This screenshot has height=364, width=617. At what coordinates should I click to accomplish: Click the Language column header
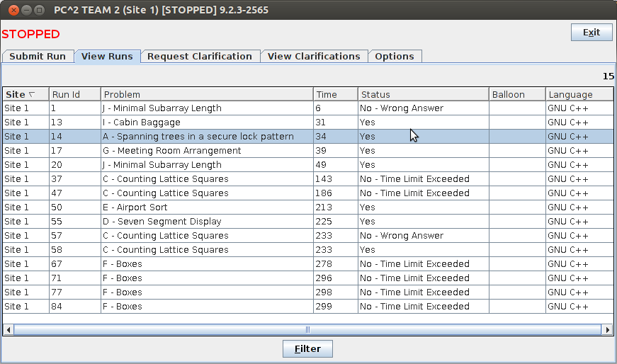(579, 94)
